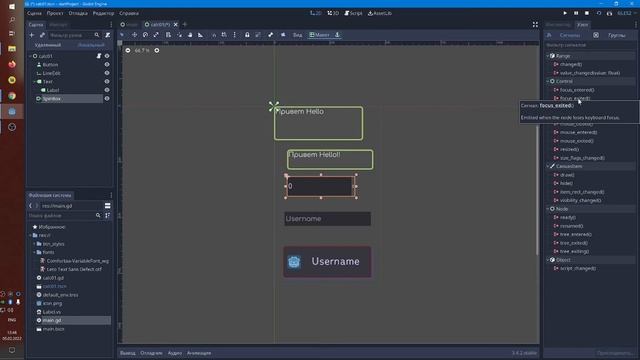Open calc01 root node script icon
Viewport: 640px width, 360px height.
[x=99, y=56]
